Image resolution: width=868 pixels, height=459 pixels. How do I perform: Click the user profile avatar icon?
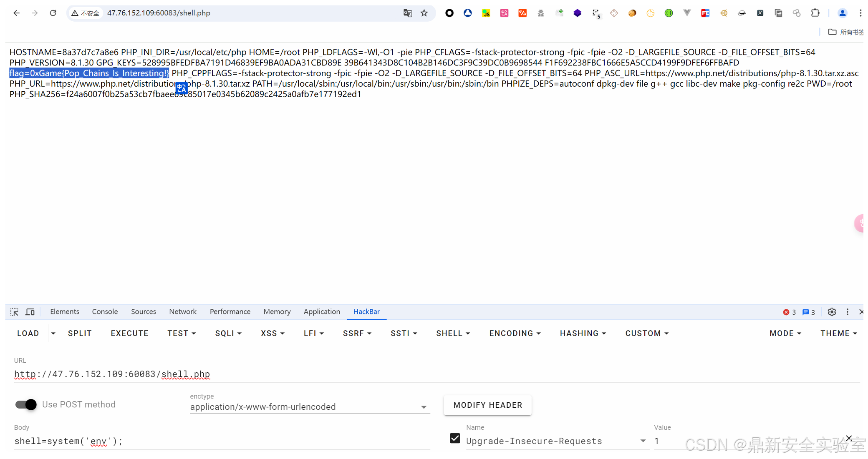click(x=843, y=13)
